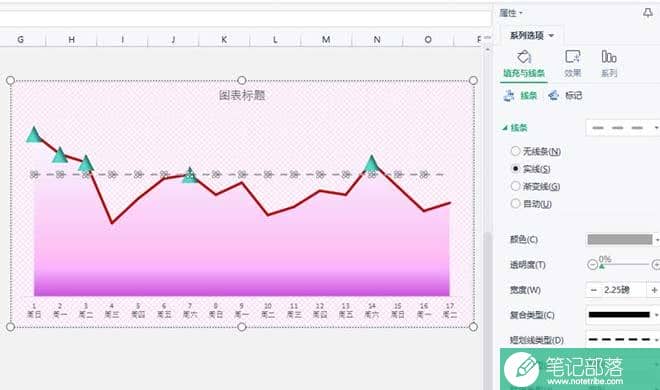The image size is (660, 390).
Task: Choose the 渐变线(G) radio option
Action: point(535,186)
